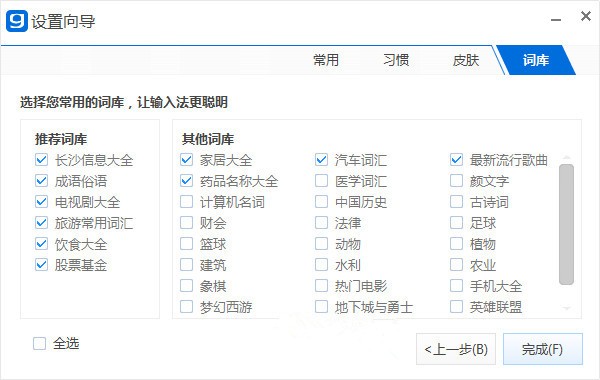
Task: Uncheck the 成语俗语 checkbox
Action: (x=41, y=181)
